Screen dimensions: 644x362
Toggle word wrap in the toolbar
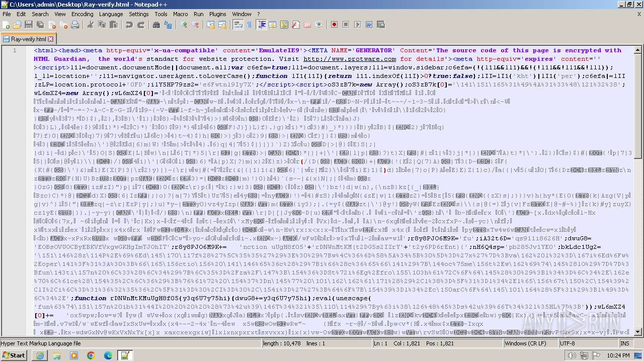238,25
